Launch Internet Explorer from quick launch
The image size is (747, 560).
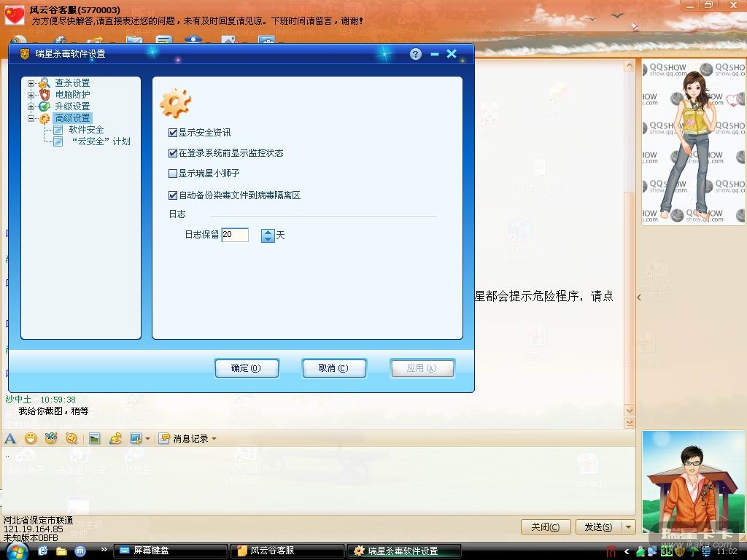coord(43,551)
